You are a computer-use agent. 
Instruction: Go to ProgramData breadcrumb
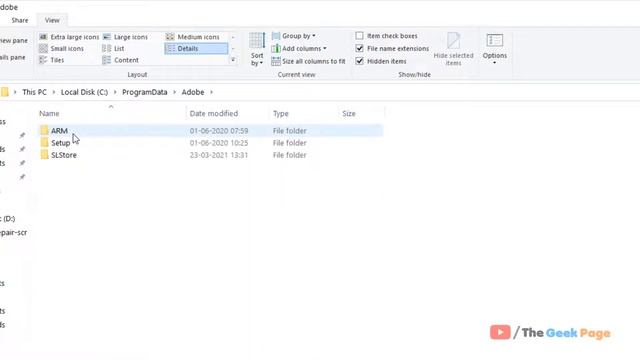tap(144, 92)
